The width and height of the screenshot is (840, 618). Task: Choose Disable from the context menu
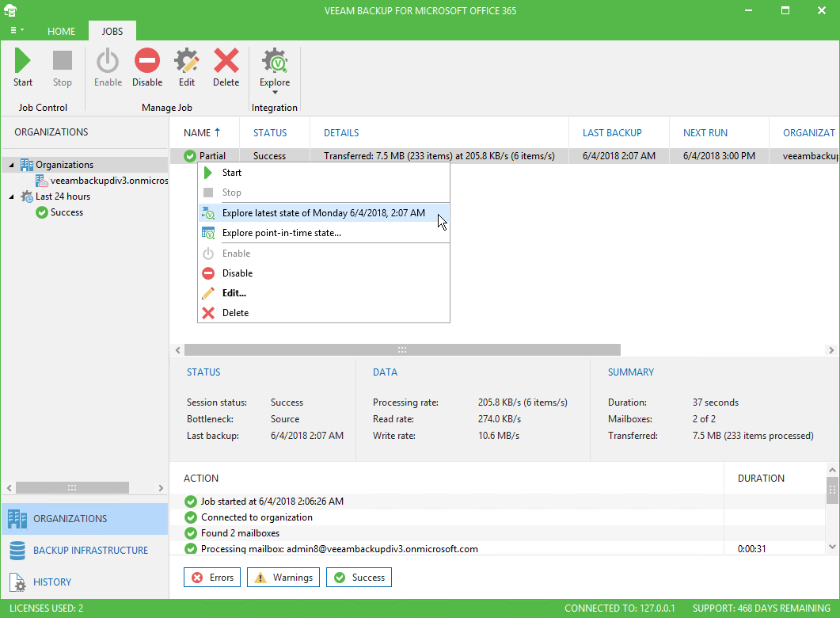tap(324, 273)
